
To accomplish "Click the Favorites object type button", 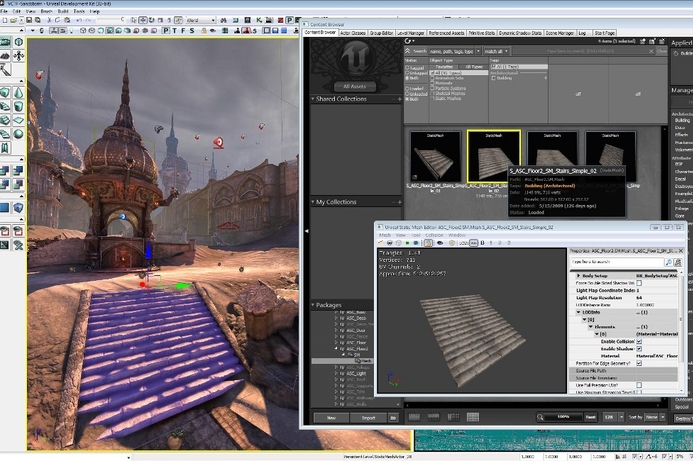I will point(444,67).
